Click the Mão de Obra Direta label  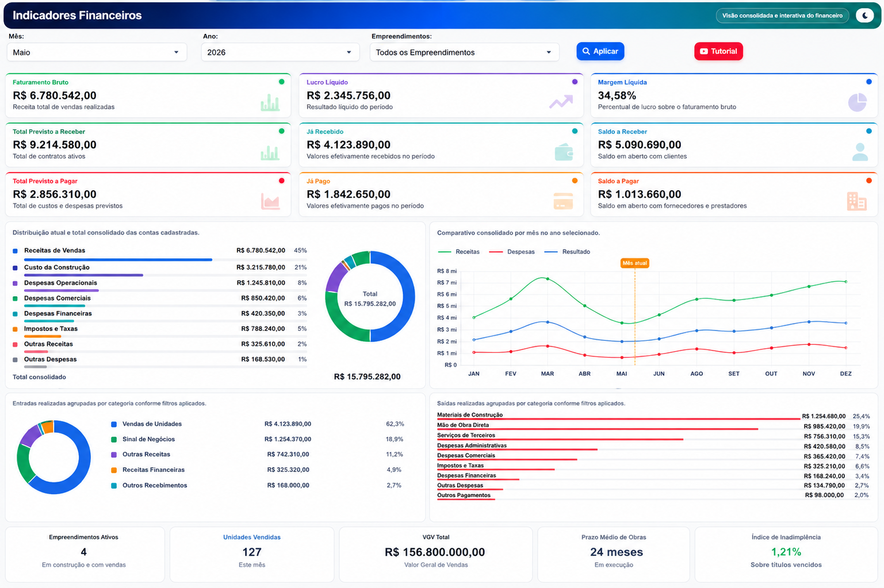[463, 425]
